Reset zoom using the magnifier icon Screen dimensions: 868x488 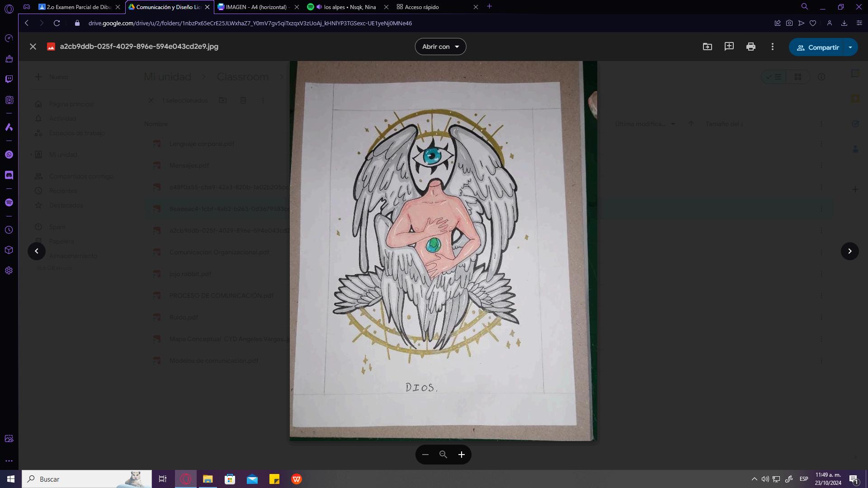[x=443, y=455]
